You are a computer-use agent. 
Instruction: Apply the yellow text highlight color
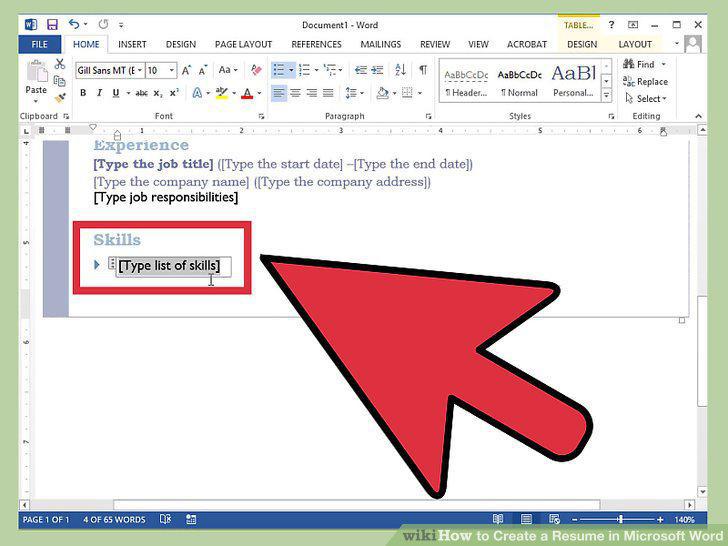222,93
